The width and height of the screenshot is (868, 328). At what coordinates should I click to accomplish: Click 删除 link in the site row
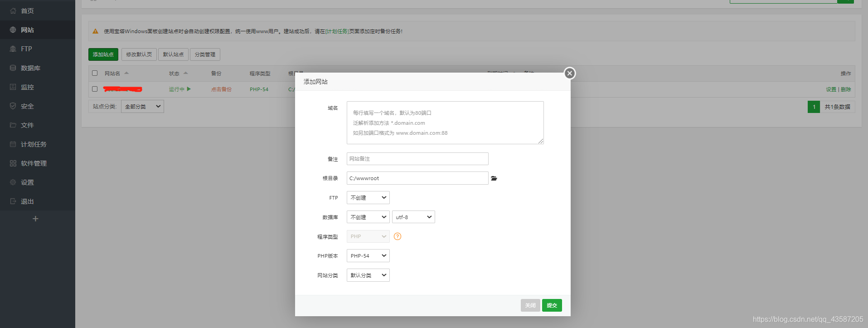tap(846, 89)
